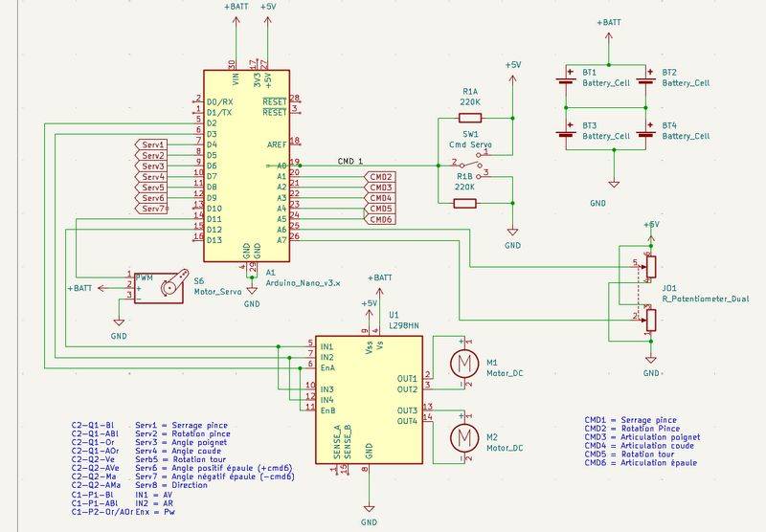Click the Serv5 net label flag

point(150,188)
